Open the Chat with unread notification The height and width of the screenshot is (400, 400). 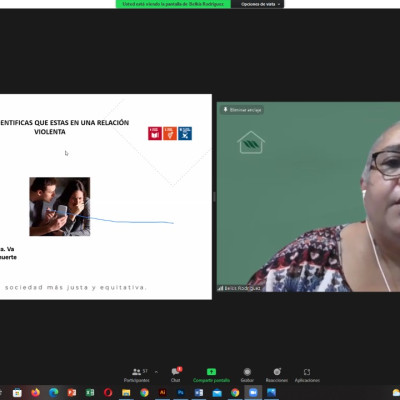(176, 375)
